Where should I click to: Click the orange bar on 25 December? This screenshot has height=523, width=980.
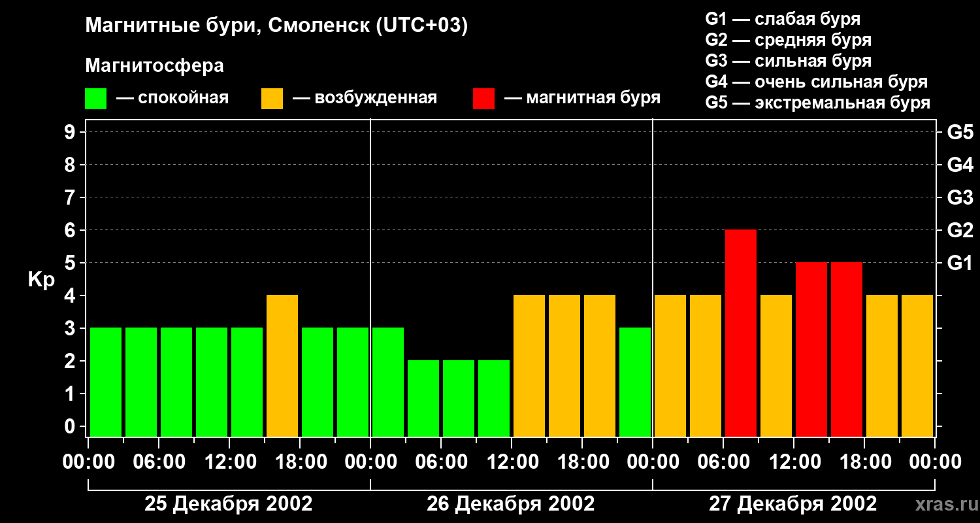click(282, 365)
